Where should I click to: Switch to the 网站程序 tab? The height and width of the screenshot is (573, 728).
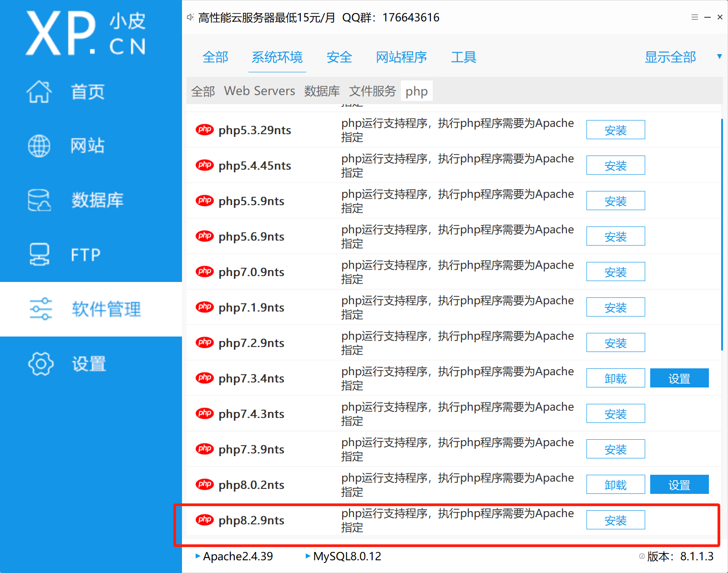(x=401, y=57)
